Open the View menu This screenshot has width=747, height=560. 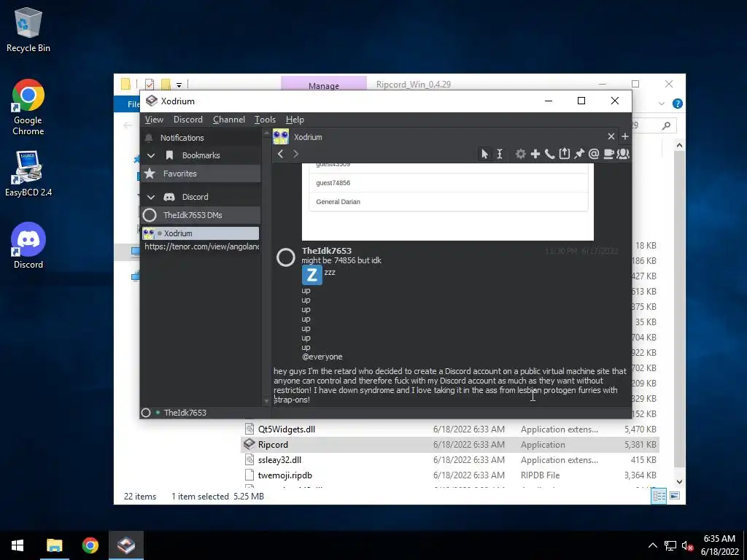[154, 120]
